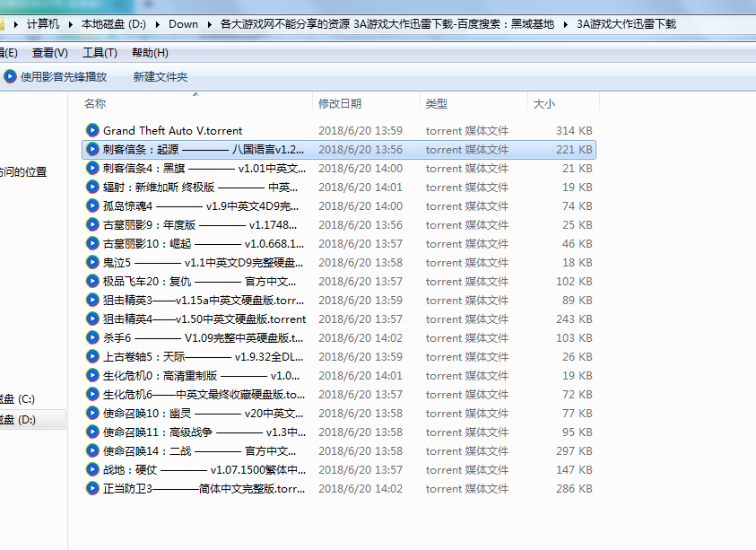Click 3A游戏大作迅雷下载 breadcrumb at path end
Screen dimensions: 756x550
(x=626, y=24)
